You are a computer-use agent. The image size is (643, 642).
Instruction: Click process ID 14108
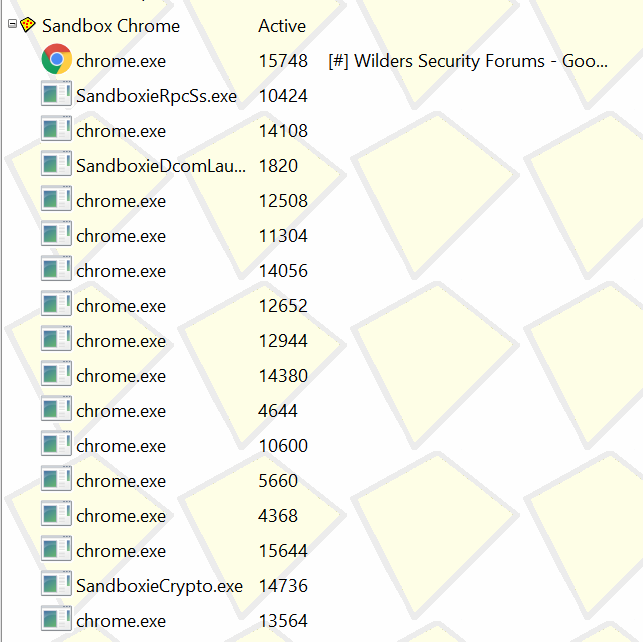point(283,131)
